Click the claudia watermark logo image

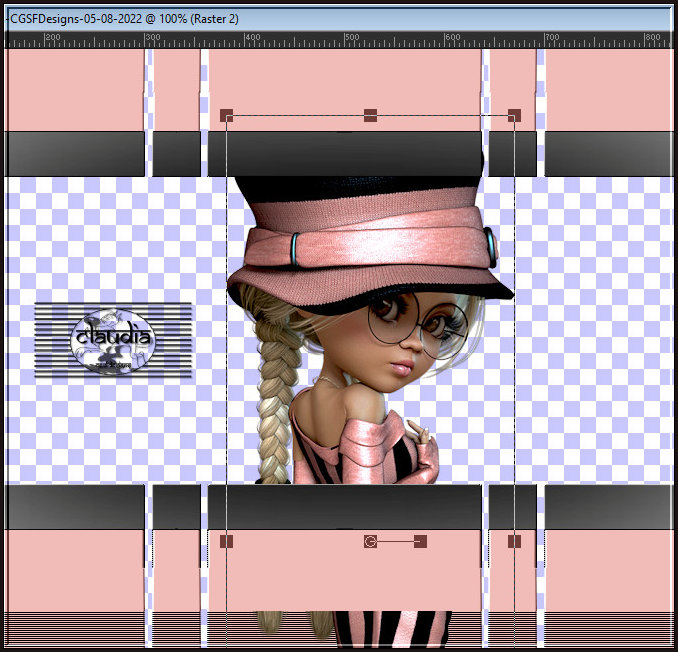click(113, 340)
